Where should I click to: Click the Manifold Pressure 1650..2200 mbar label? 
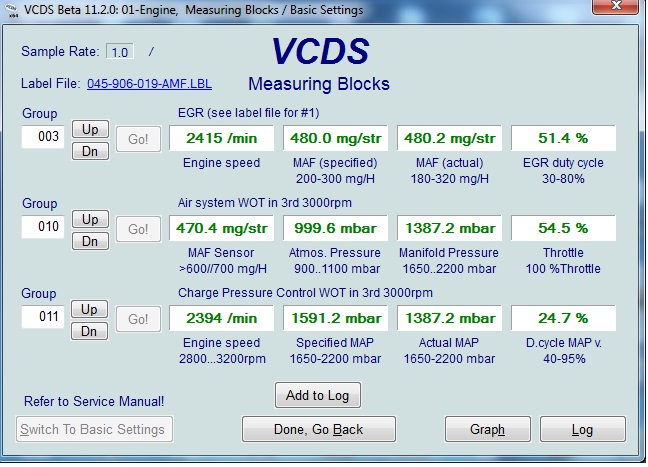(449, 260)
